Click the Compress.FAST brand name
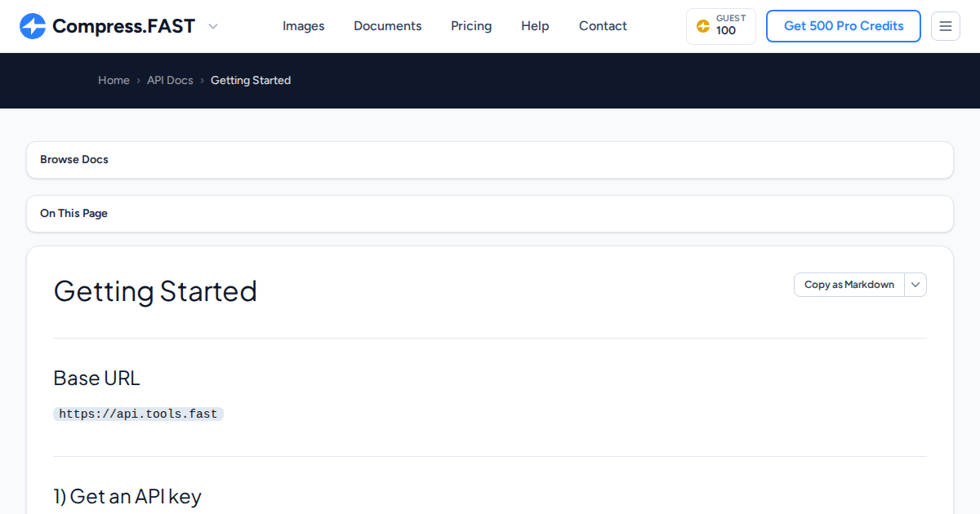980x514 pixels. [123, 26]
